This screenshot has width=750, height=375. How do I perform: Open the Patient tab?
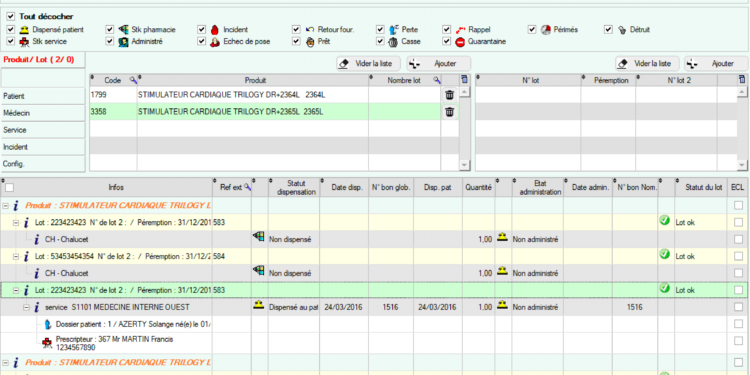pos(44,96)
